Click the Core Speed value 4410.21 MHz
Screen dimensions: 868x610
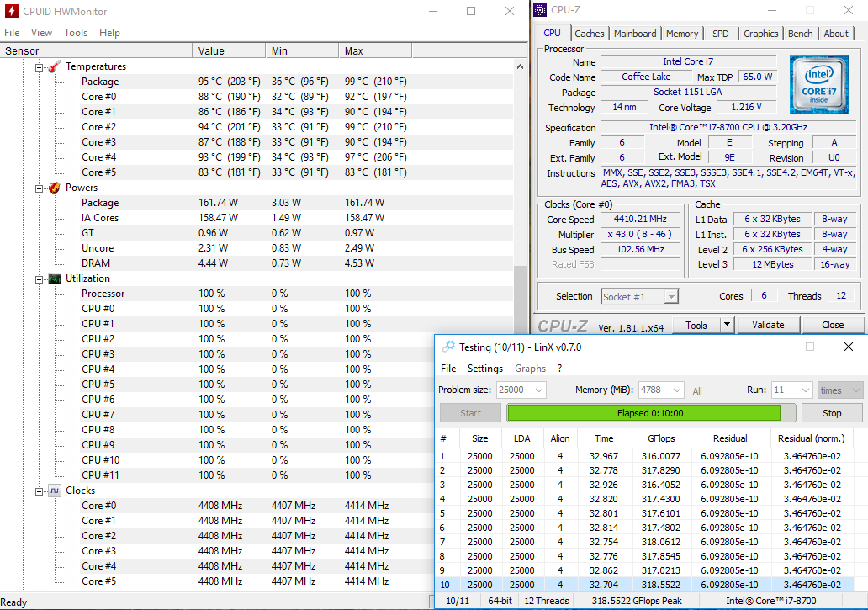[640, 220]
